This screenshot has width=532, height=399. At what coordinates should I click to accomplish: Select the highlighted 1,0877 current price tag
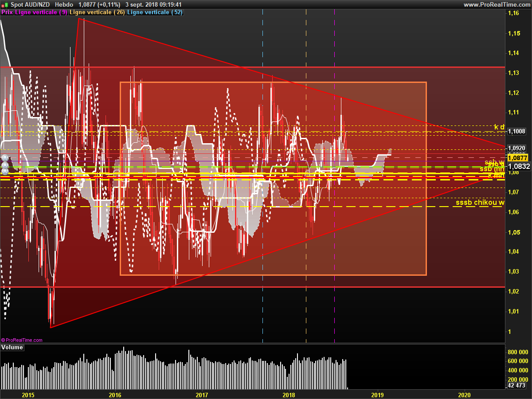517,158
